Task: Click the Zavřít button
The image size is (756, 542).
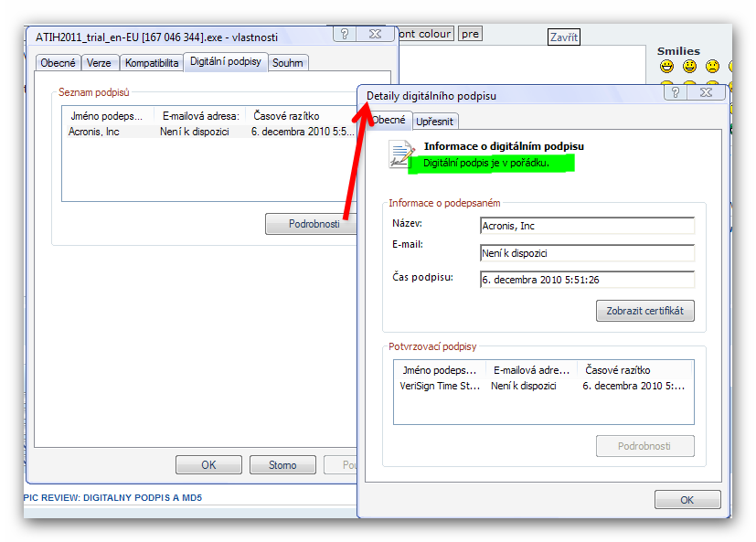Action: [564, 37]
